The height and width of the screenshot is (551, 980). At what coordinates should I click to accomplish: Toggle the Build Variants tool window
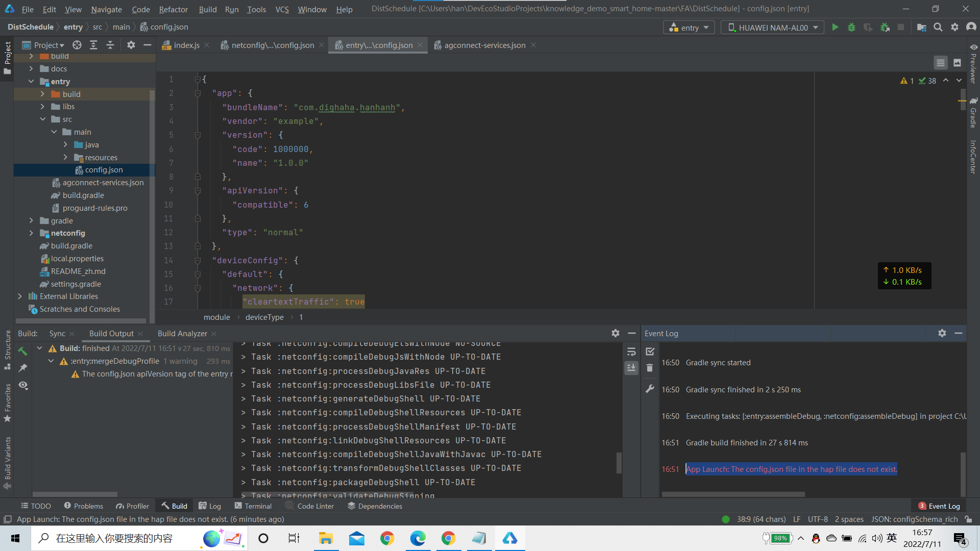pyautogui.click(x=7, y=463)
